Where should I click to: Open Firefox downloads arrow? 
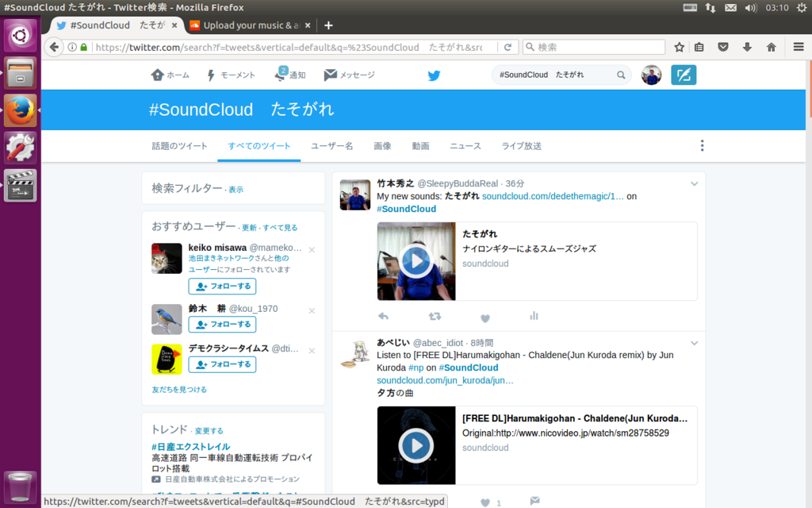[747, 47]
